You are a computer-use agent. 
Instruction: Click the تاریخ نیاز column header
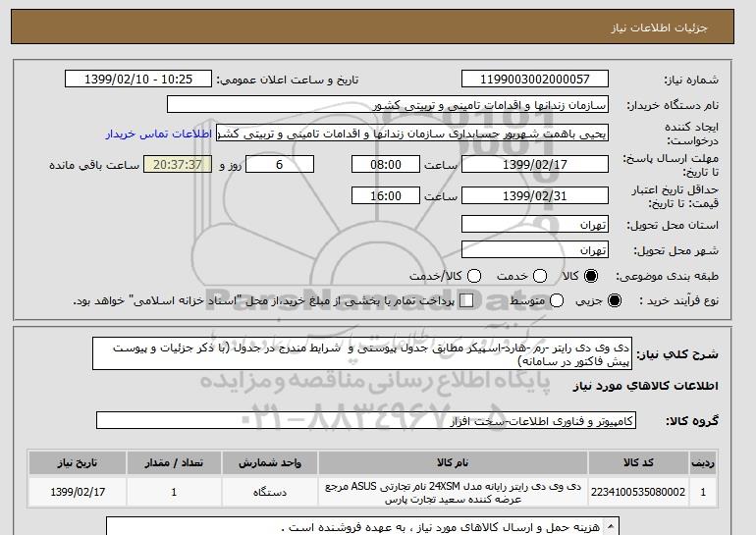click(78, 462)
